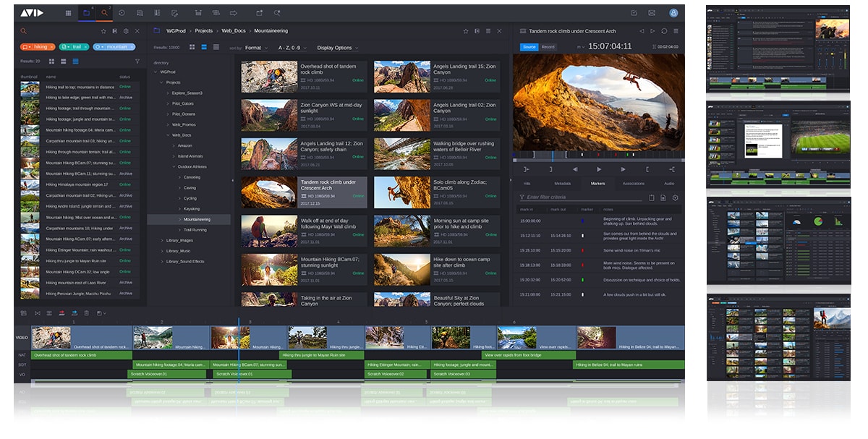Switch viewer to Record mode
The height and width of the screenshot is (439, 868).
pos(548,47)
